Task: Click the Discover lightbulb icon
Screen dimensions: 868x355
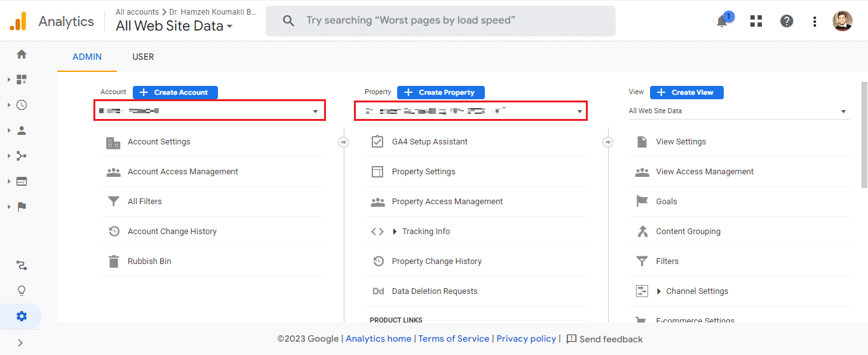Action: (x=22, y=291)
